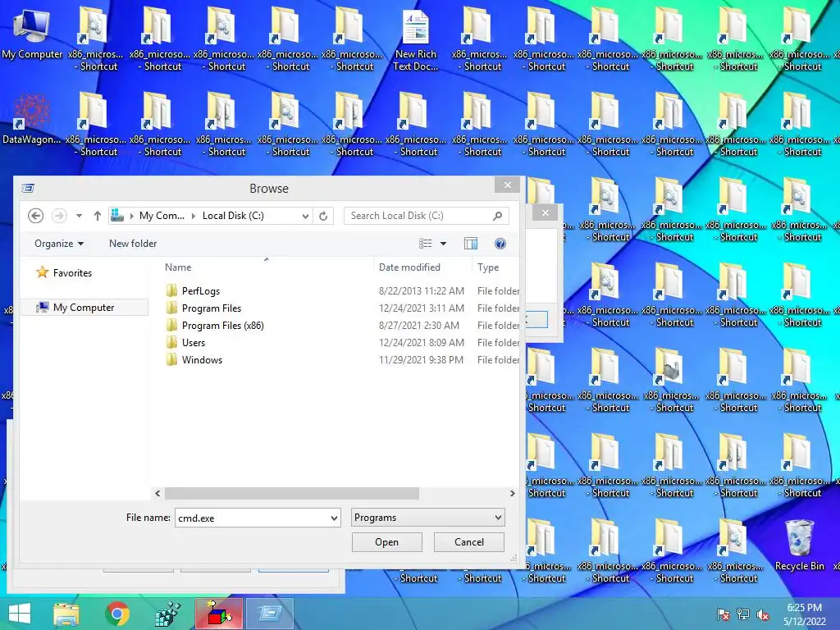840x630 pixels.
Task: Click the search magnifier icon
Action: click(497, 216)
